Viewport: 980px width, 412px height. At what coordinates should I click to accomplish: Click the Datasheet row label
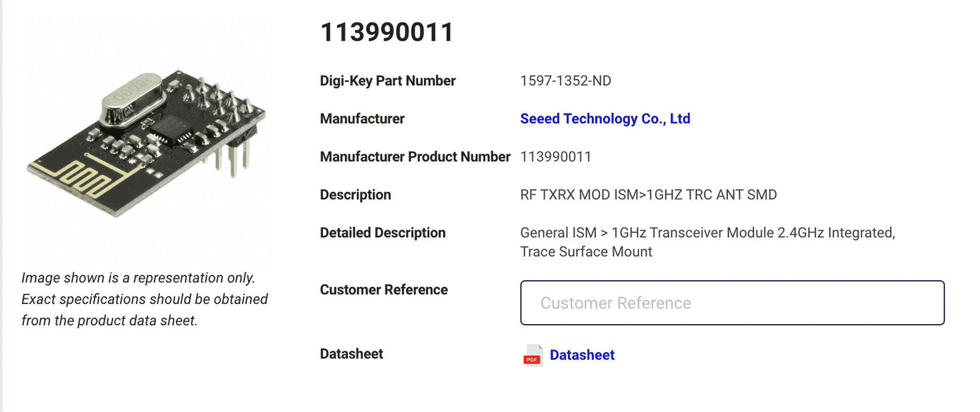(351, 354)
